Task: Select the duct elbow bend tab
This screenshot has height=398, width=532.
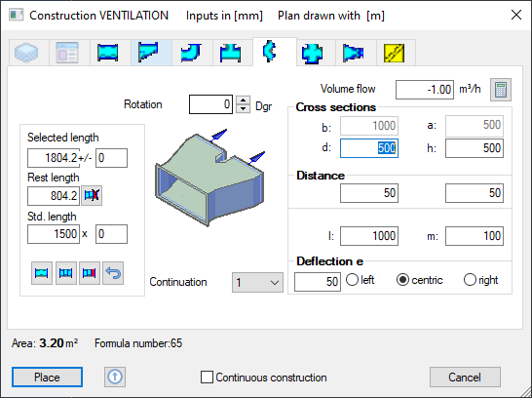Action: (191, 53)
